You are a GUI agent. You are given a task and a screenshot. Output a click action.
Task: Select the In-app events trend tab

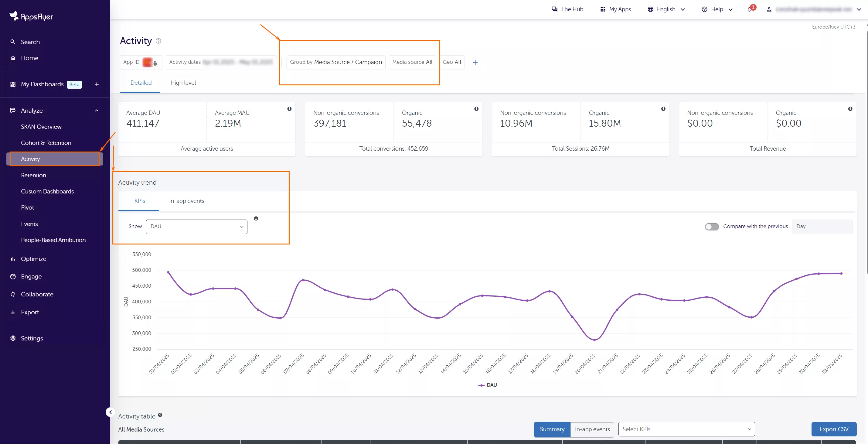(x=187, y=201)
